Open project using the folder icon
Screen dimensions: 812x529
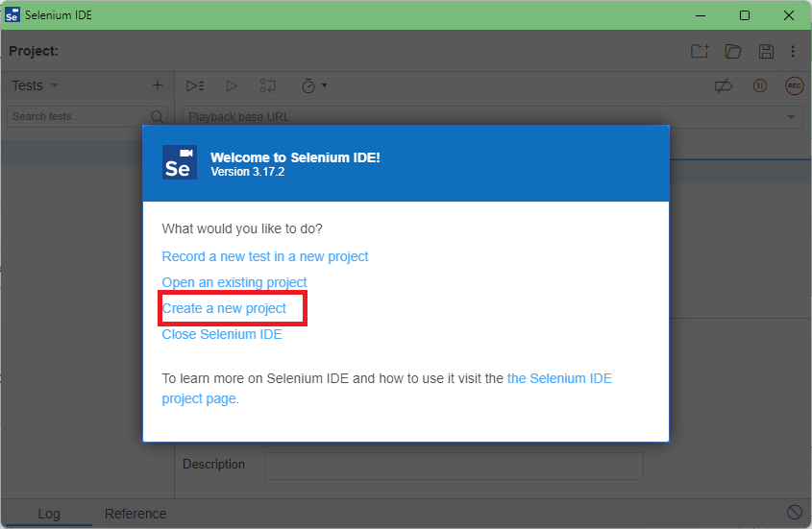(733, 51)
